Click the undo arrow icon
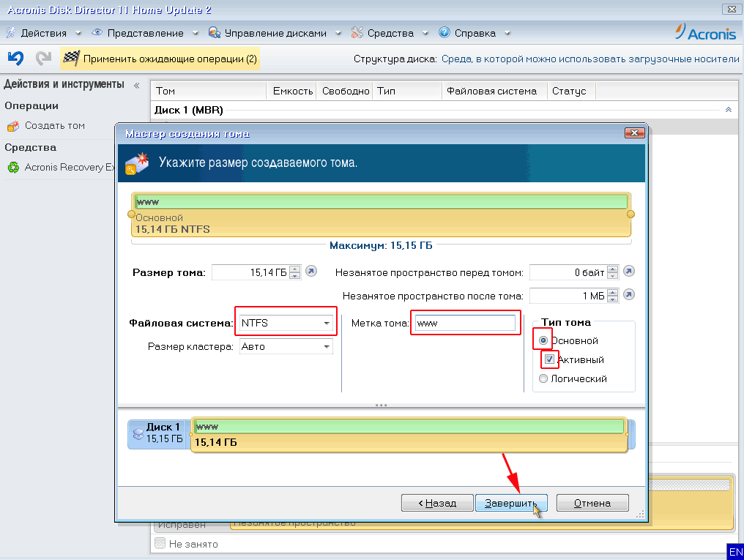This screenshot has width=744, height=560. [x=15, y=59]
